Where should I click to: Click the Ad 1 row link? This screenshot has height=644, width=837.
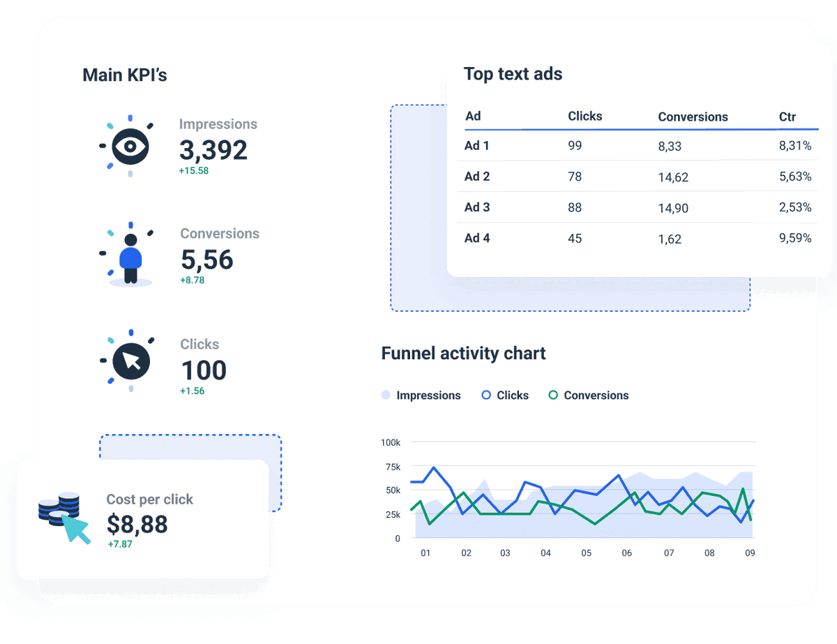[x=476, y=146]
